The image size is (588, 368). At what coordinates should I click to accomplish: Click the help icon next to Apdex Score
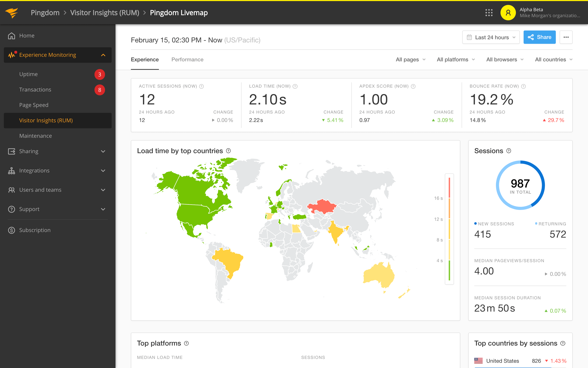click(x=413, y=86)
